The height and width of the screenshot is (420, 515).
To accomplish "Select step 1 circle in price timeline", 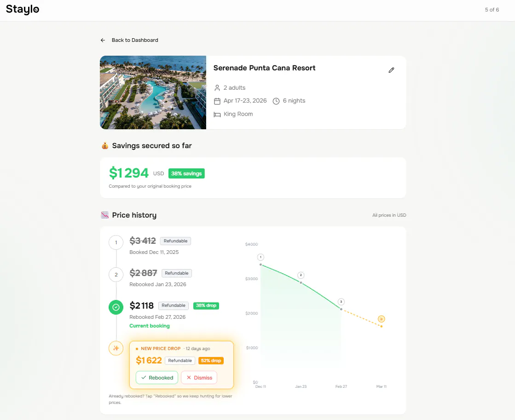I will (116, 242).
